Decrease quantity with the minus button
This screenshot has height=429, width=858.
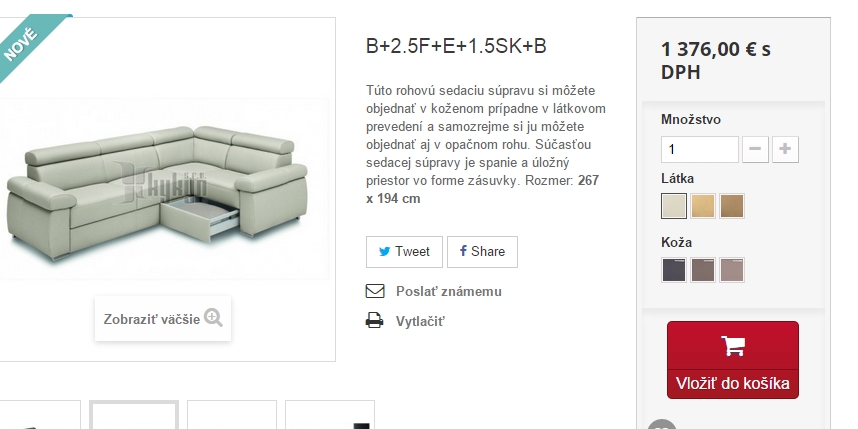point(755,149)
